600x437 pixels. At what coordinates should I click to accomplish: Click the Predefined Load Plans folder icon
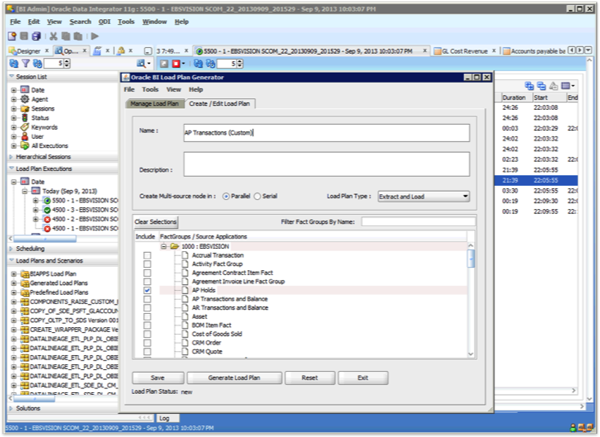click(x=25, y=292)
